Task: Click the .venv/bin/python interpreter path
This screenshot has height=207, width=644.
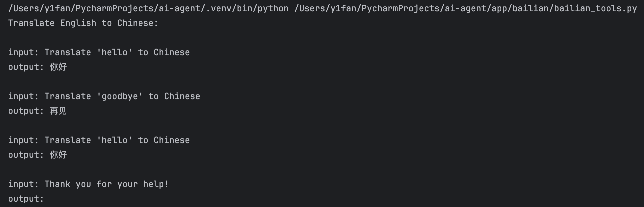Action: click(x=148, y=8)
